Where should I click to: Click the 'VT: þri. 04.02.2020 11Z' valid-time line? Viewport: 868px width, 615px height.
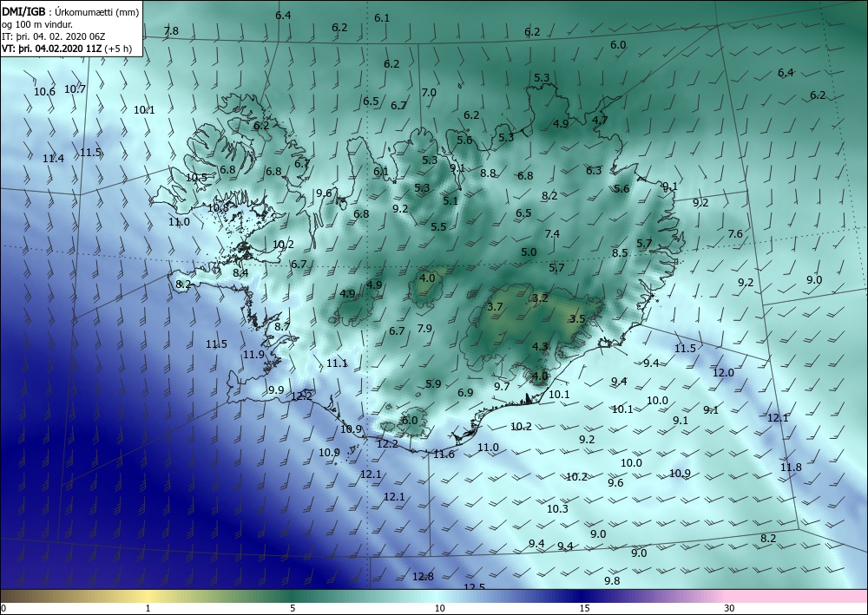[53, 49]
